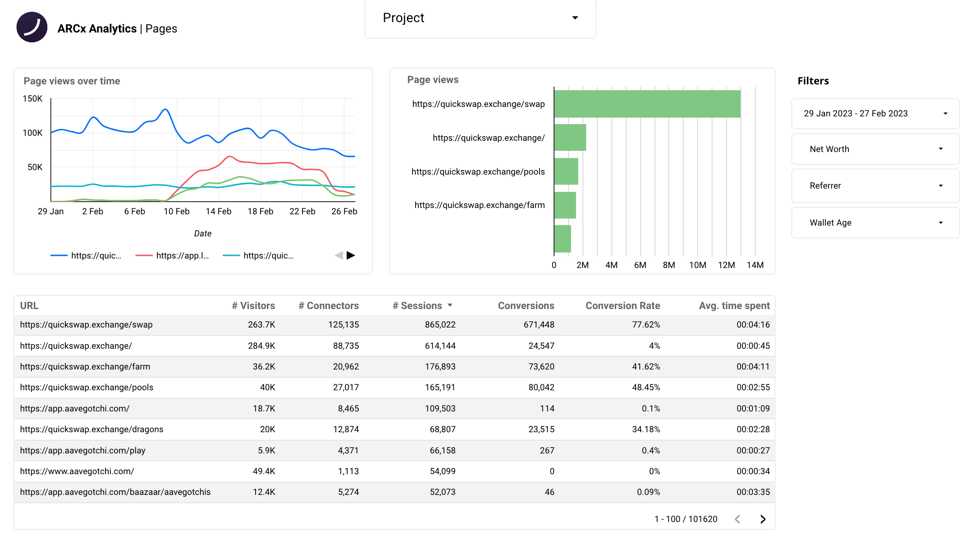Screen dimensions: 980x545
Task: Click the Page views bar chart title
Action: click(x=433, y=80)
